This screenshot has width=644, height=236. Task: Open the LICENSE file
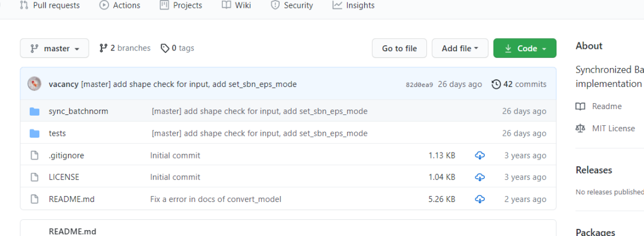(64, 178)
